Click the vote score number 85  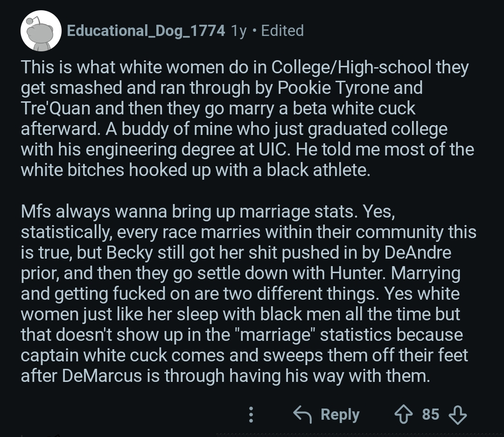(x=431, y=414)
